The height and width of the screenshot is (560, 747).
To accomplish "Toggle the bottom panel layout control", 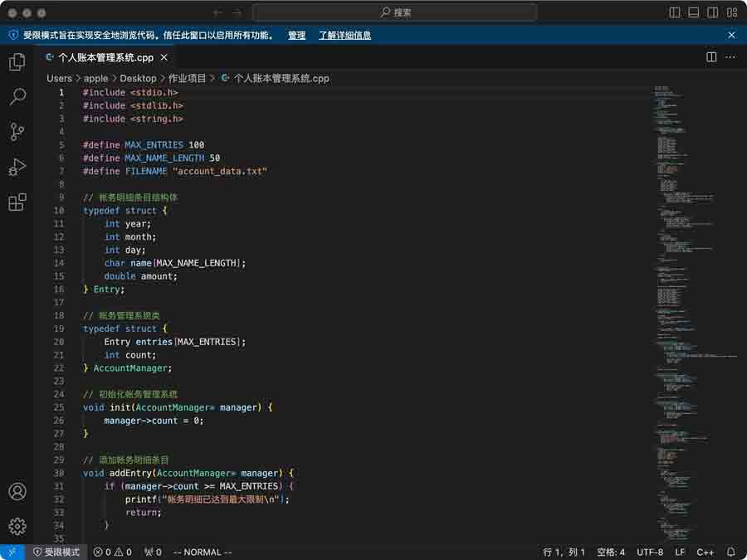I will 694,12.
